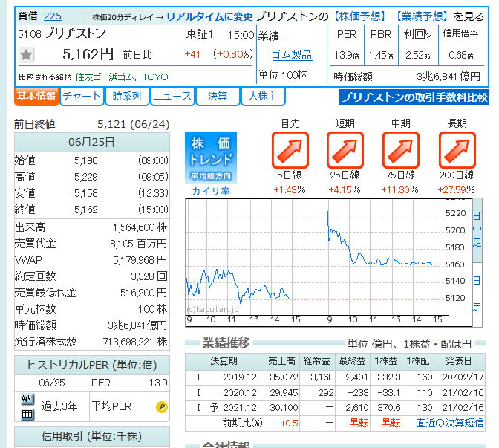Image resolution: width=499 pixels, height=448 pixels.
Task: Click the 利回り value 2.52%
Action: [417, 56]
